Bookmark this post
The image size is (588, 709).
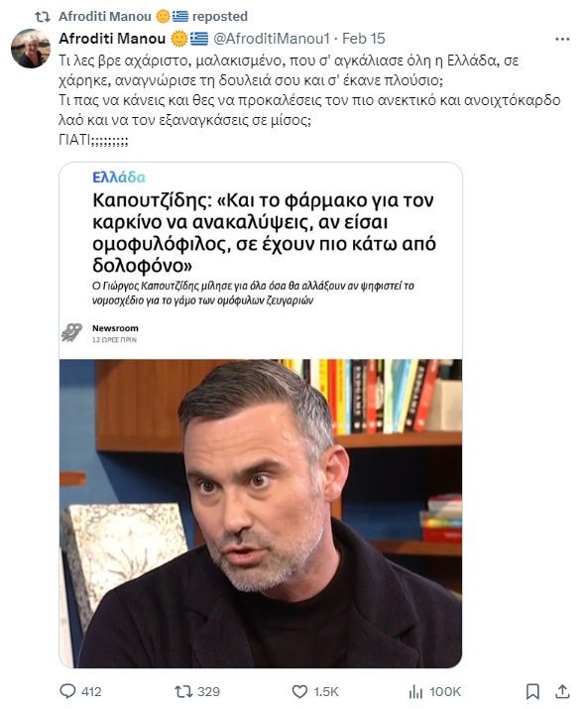[532, 691]
